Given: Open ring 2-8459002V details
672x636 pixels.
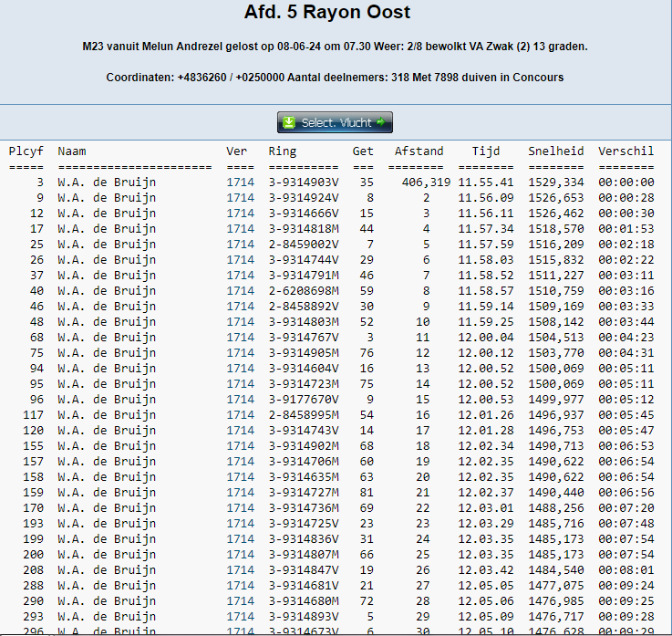Looking at the screenshot, I should pos(304,244).
